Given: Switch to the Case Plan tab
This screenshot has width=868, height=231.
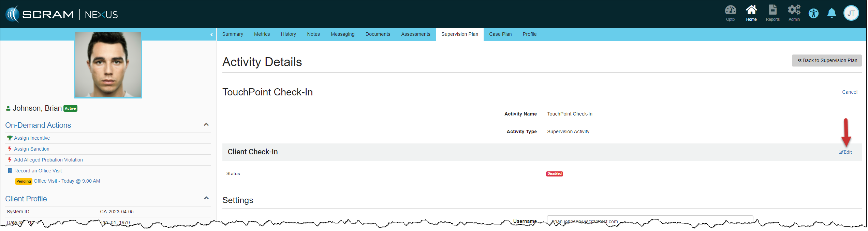Looking at the screenshot, I should coord(500,34).
